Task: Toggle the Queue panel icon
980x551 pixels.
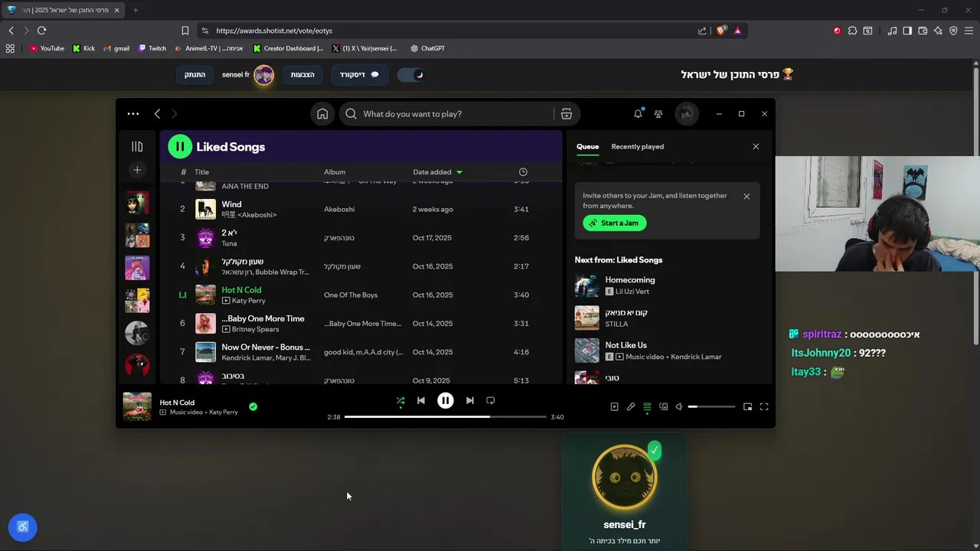Action: 647,407
